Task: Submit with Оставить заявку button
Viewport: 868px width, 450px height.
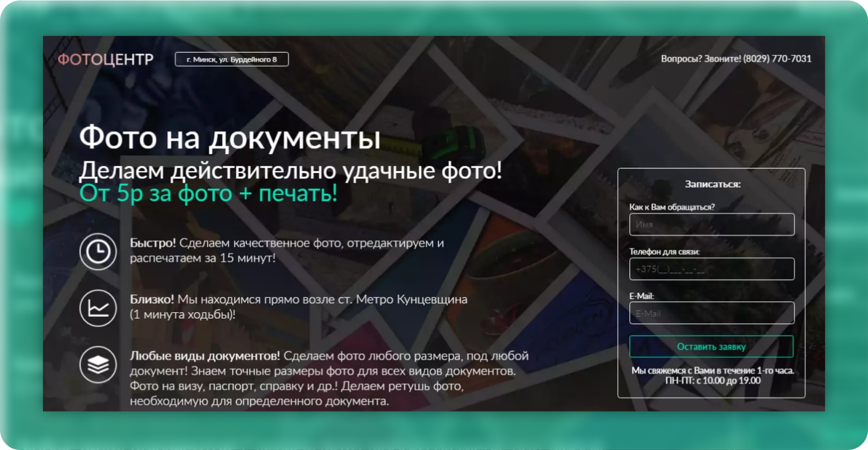Action: (712, 347)
